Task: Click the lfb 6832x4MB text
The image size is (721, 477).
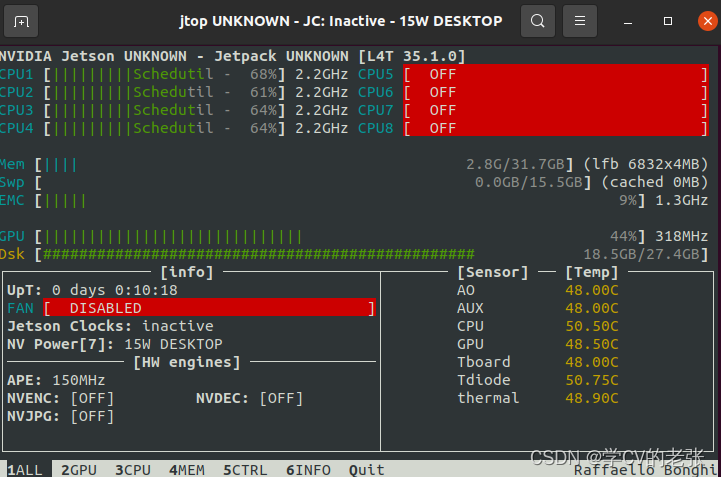Action: point(646,164)
